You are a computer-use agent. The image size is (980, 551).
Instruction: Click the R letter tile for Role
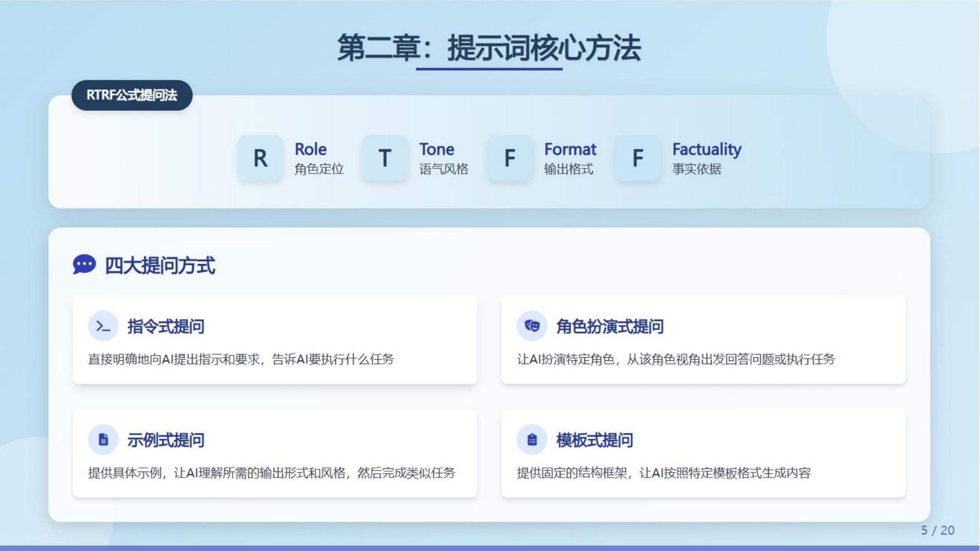[x=260, y=158]
